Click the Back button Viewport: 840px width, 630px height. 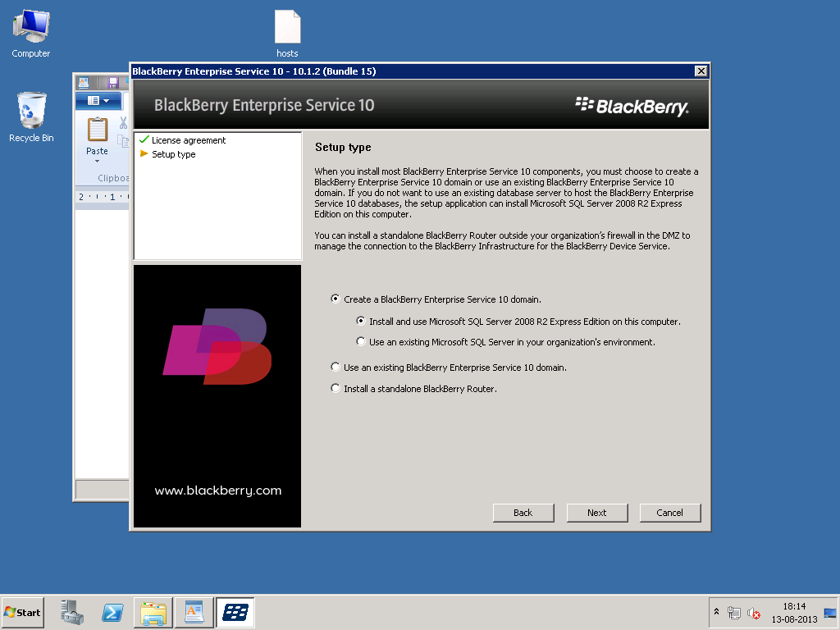coord(523,513)
